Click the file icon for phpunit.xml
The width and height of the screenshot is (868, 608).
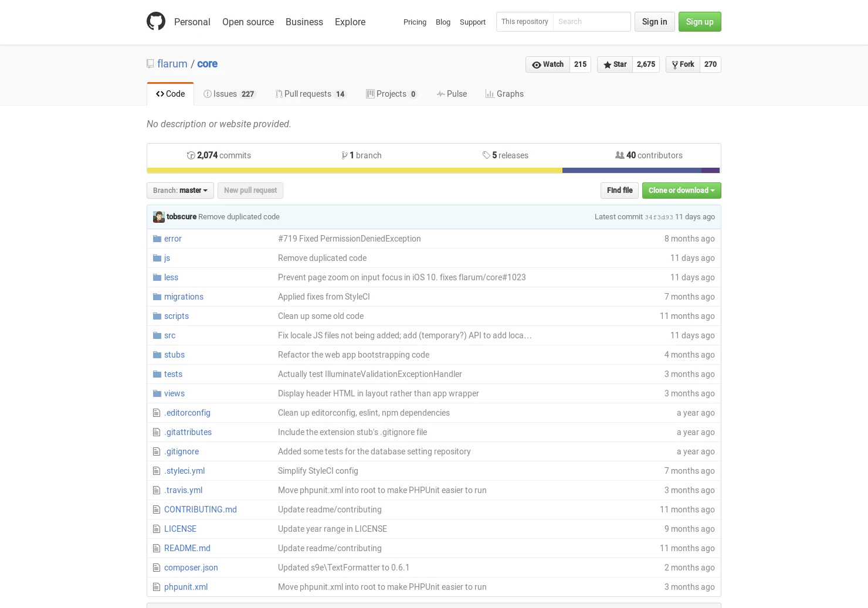(x=157, y=587)
